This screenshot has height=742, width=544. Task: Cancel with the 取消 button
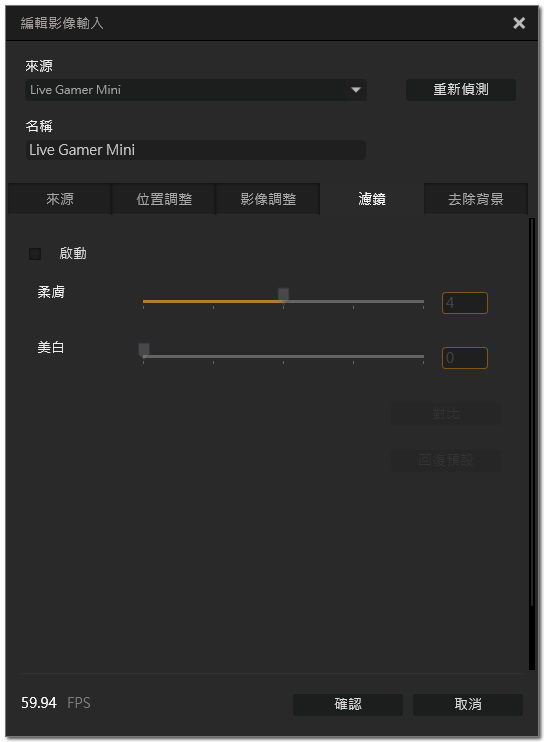[468, 704]
